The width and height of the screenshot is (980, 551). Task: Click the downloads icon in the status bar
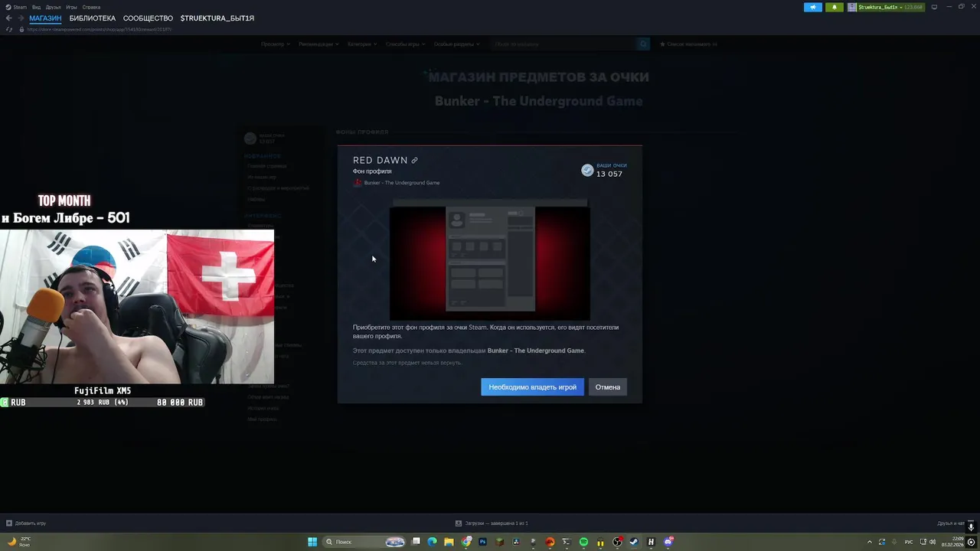pyautogui.click(x=458, y=523)
